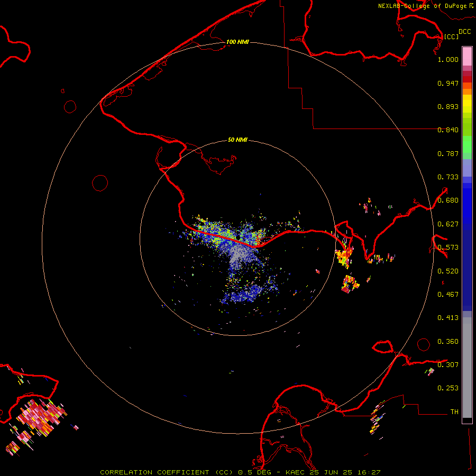The image size is (476, 476).
Task: Click the 1.000 scale value
Action: click(x=448, y=59)
